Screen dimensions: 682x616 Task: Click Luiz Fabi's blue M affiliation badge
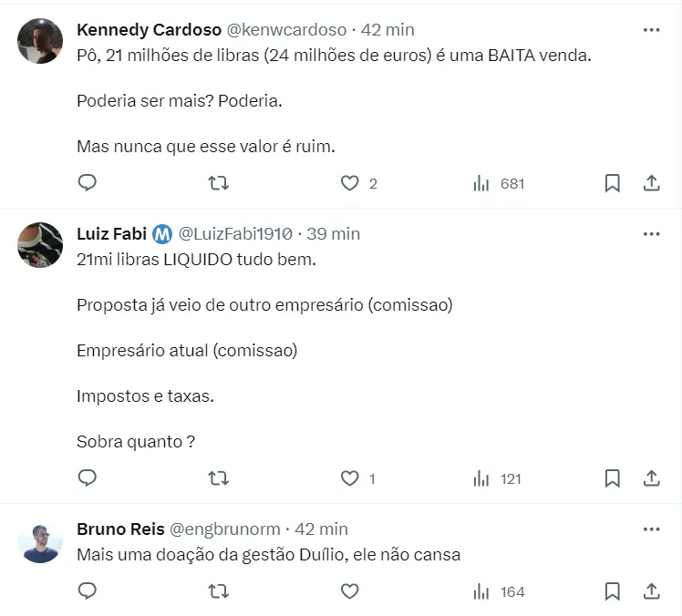coord(162,234)
